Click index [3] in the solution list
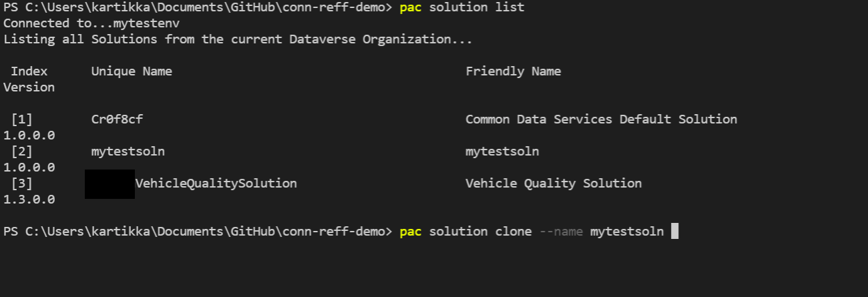 (22, 184)
